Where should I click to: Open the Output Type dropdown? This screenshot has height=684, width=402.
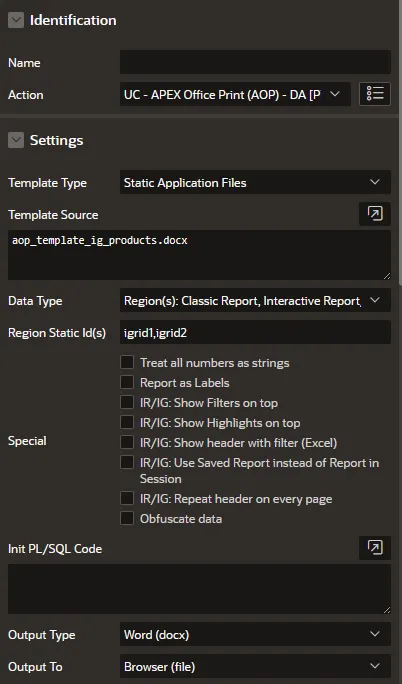pyautogui.click(x=255, y=634)
